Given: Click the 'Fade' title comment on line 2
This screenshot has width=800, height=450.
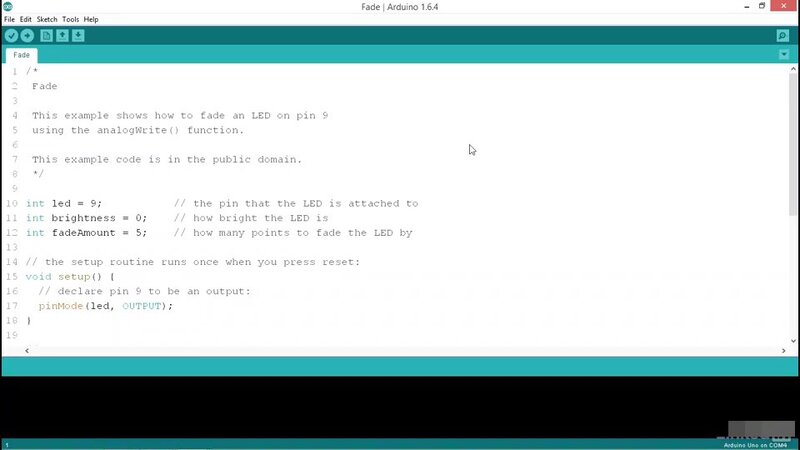Looking at the screenshot, I should click(x=44, y=86).
